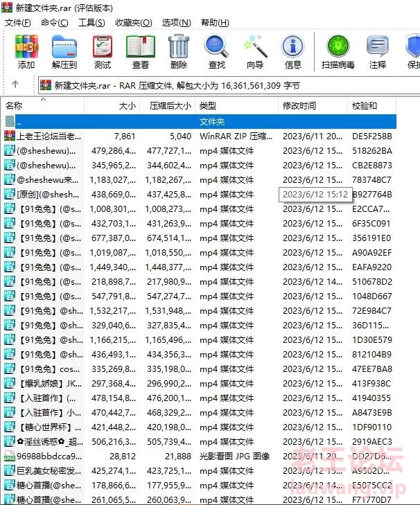This screenshot has height=505, width=420.
Task: Sort by the 名称 column header
Action: coord(42,105)
